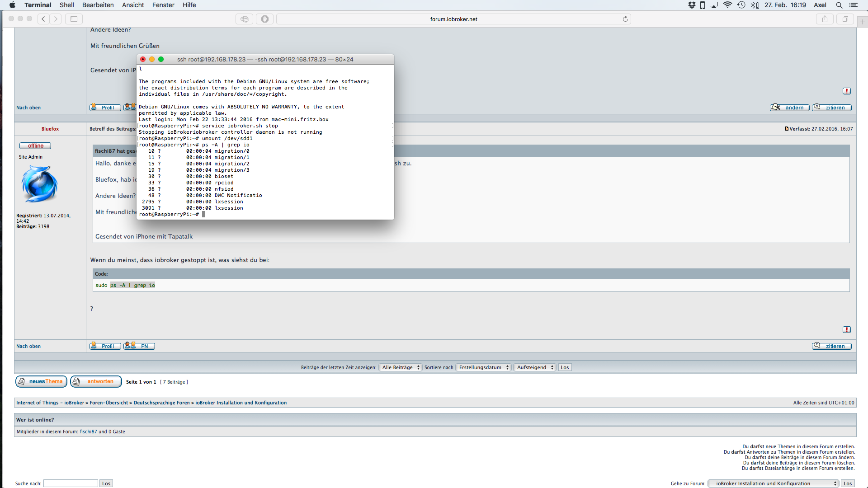Image resolution: width=868 pixels, height=488 pixels.
Task: Click the Safari sidebar toggle icon
Action: coord(74,19)
